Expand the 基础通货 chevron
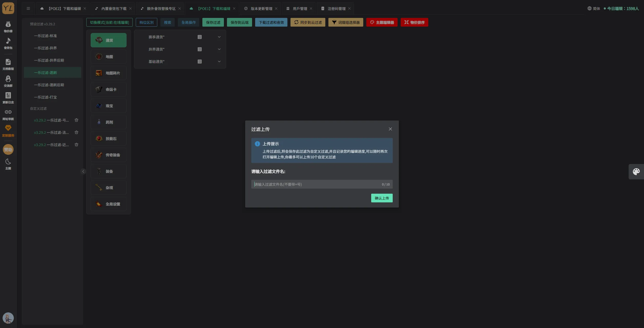 pyautogui.click(x=219, y=61)
